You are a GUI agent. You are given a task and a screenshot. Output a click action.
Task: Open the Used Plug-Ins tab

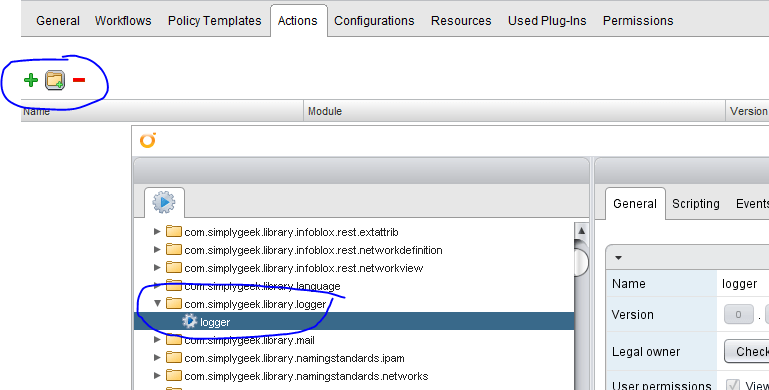(547, 21)
